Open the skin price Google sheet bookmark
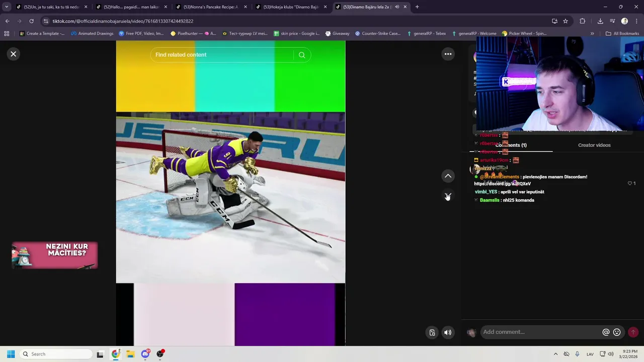This screenshot has width=644, height=362. (296, 34)
